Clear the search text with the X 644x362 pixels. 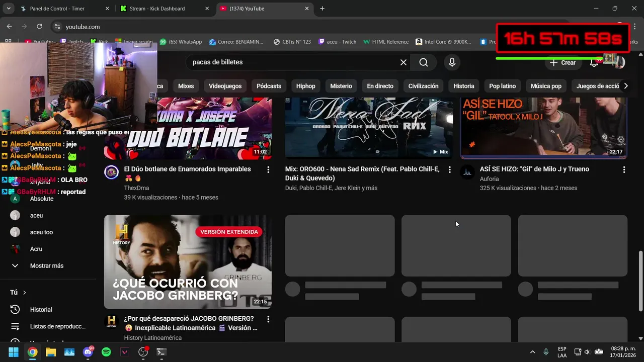point(403,62)
